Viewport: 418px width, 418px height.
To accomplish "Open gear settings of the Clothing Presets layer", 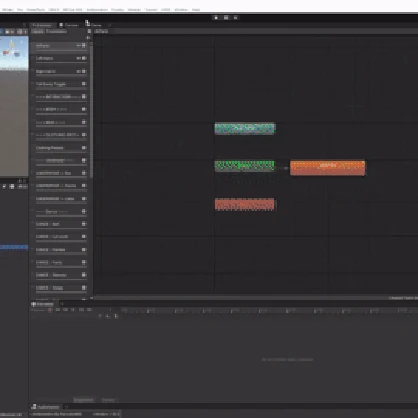I will click(x=84, y=147).
